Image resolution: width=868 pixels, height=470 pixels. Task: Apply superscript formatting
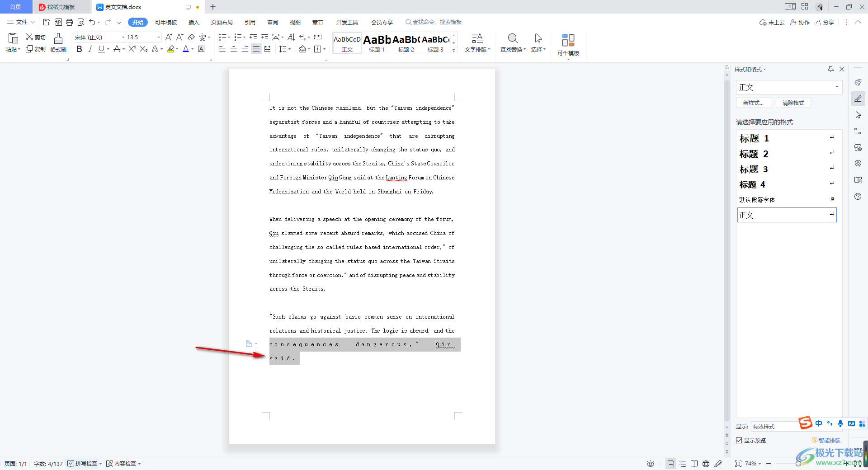[x=132, y=49]
